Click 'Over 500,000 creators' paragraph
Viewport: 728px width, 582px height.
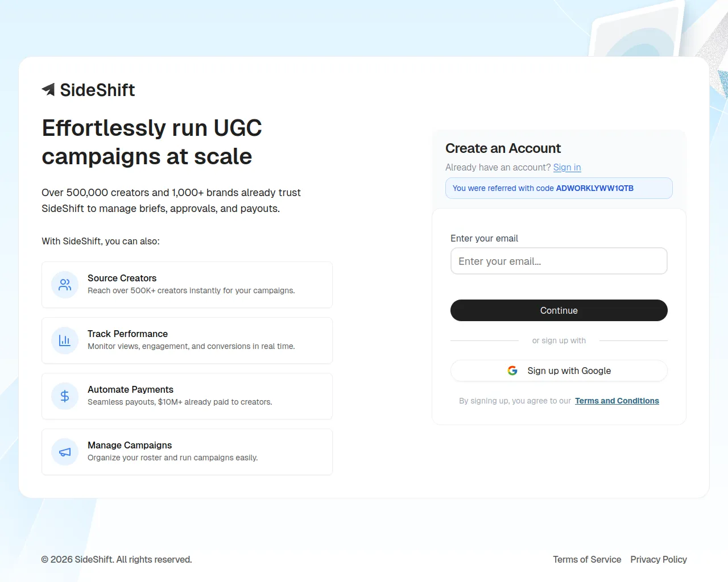(171, 201)
